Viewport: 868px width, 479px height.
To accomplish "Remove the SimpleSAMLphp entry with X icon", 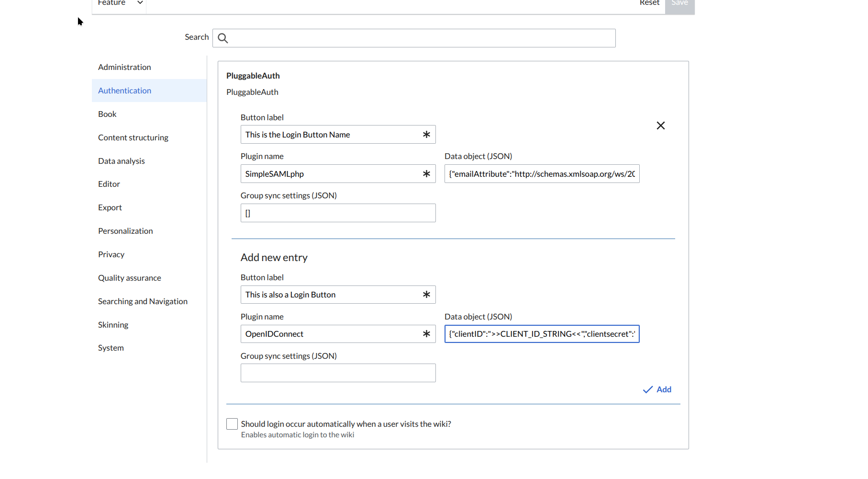I will (660, 125).
